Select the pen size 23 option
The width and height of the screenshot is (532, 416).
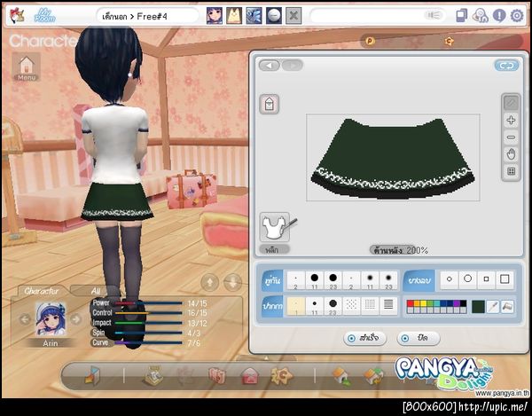(x=332, y=306)
